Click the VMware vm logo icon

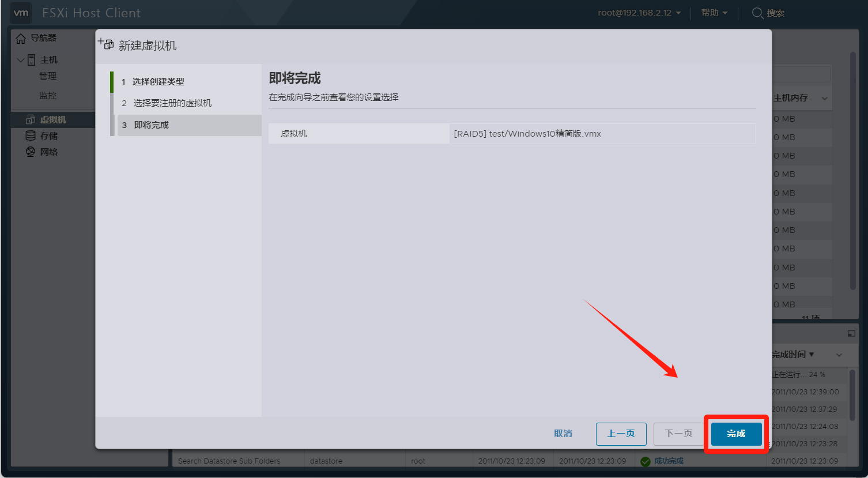[x=21, y=13]
